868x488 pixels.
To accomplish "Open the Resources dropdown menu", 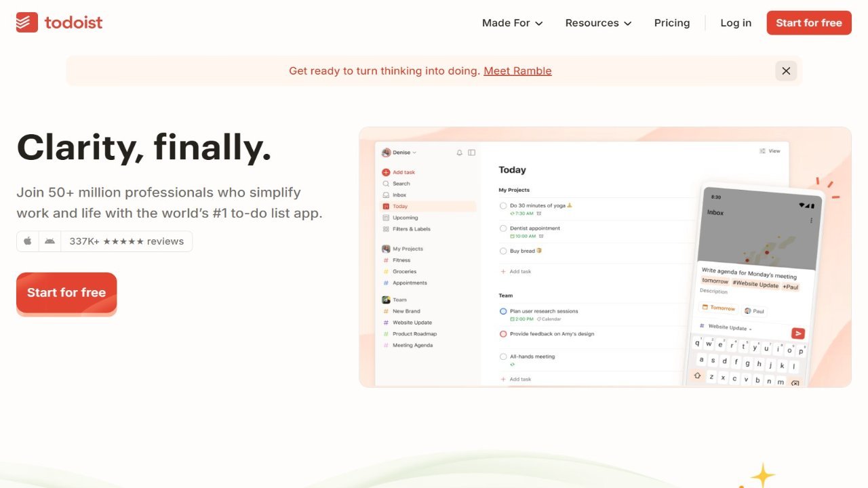I will [598, 23].
